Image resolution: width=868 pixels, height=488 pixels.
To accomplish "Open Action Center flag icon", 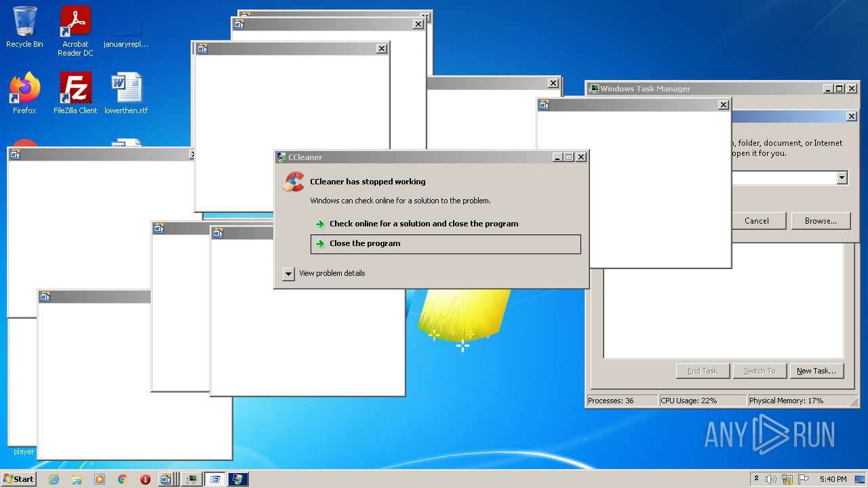I will [x=804, y=479].
